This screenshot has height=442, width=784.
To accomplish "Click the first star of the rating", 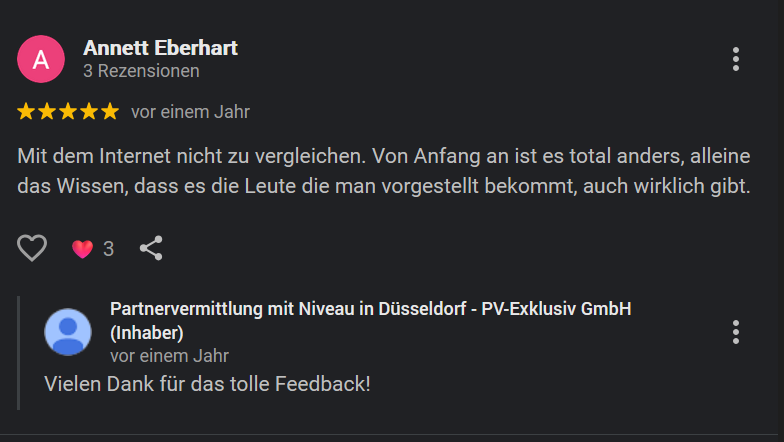I will 26,112.
